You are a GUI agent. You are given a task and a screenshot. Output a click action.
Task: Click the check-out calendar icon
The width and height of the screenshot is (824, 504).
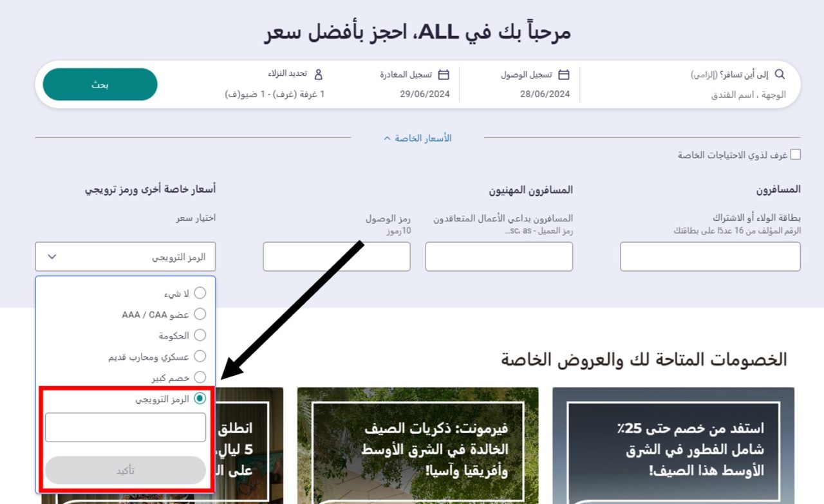pyautogui.click(x=444, y=75)
